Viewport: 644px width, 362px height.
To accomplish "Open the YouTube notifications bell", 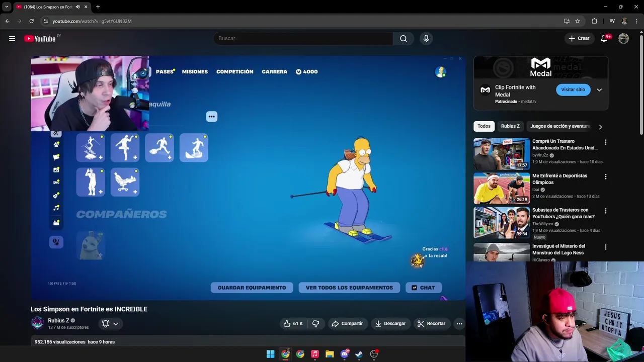I will point(605,39).
